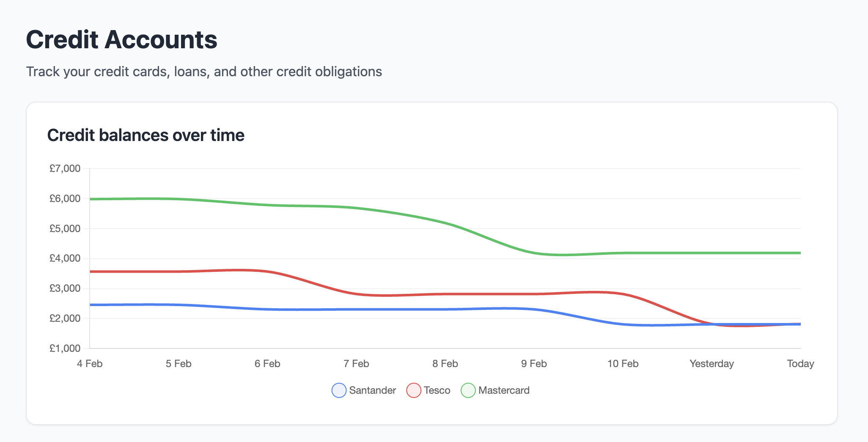Click the 'Today' x-axis label

[x=800, y=364]
